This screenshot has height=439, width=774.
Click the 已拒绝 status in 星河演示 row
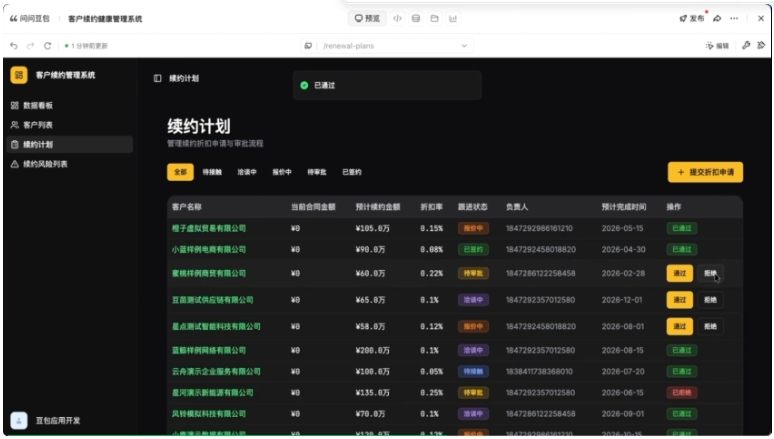[x=682, y=393]
